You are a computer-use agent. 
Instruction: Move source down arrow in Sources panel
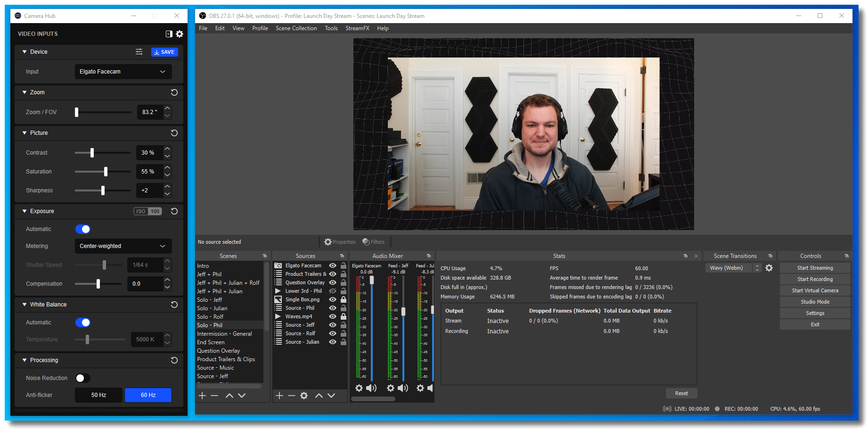tap(331, 396)
